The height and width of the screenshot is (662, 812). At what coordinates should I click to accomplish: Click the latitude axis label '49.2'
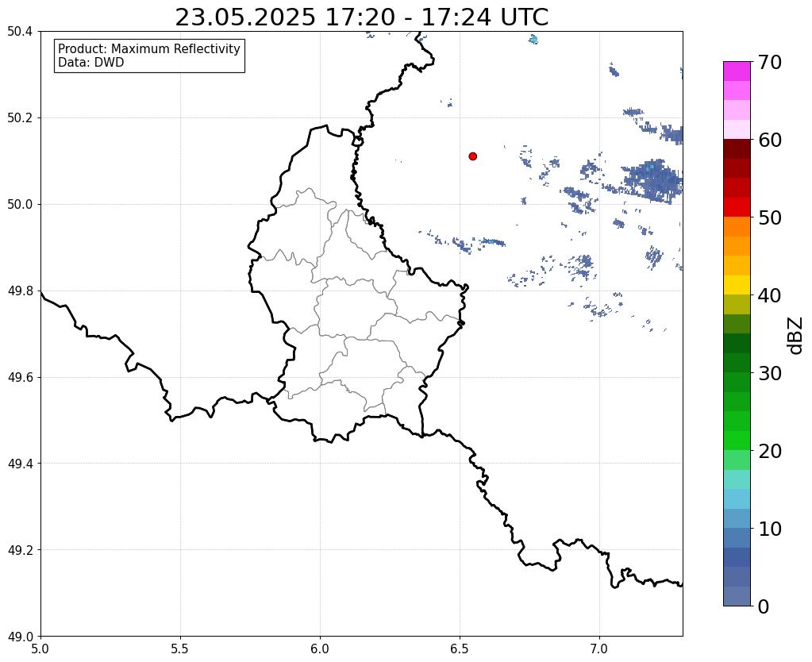click(20, 550)
